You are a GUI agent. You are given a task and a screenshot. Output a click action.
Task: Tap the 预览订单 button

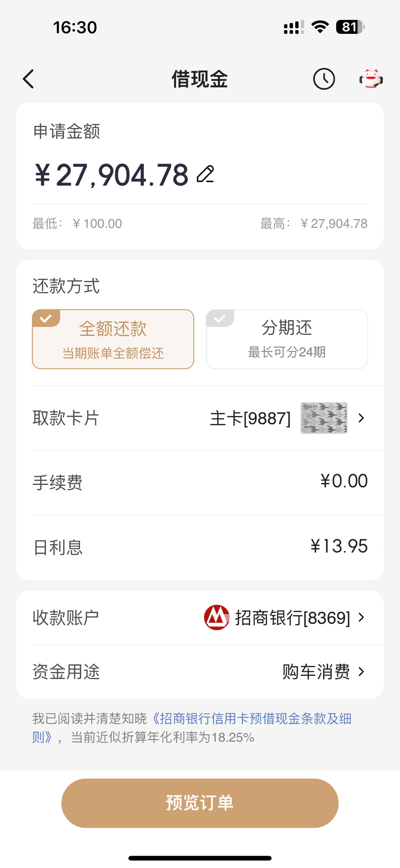200,803
